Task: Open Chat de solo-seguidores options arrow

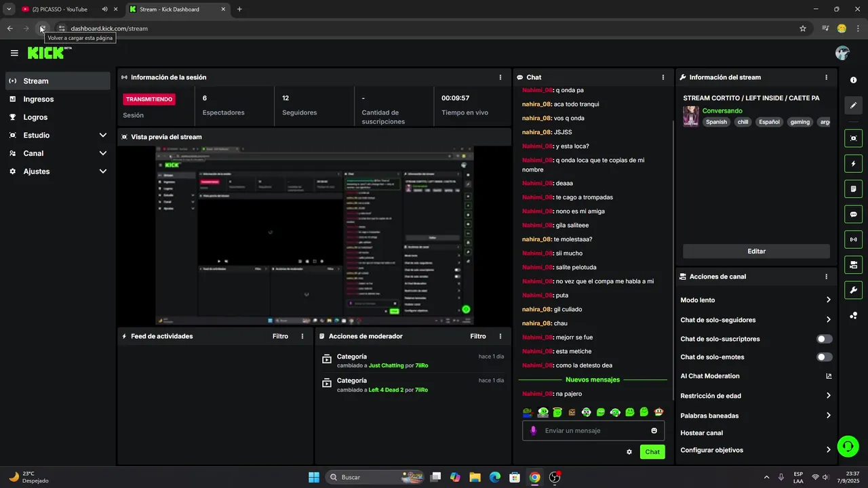Action: tap(828, 320)
